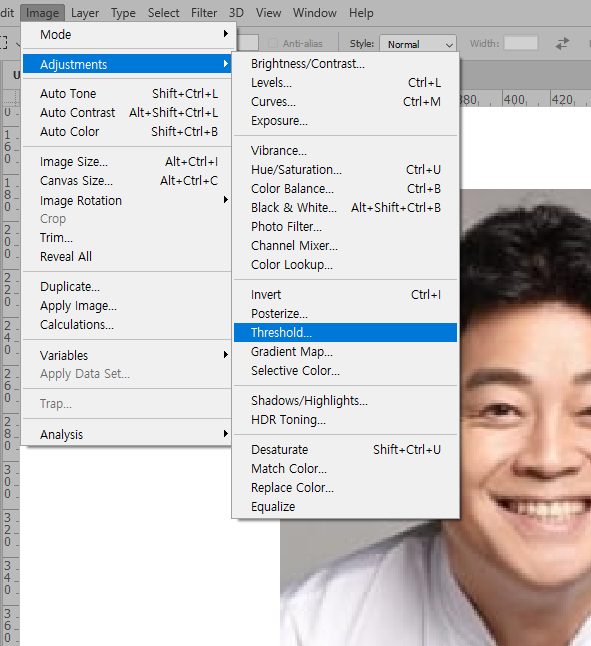This screenshot has width=591, height=646.
Task: Apply Desaturate adjustment
Action: coord(346,449)
